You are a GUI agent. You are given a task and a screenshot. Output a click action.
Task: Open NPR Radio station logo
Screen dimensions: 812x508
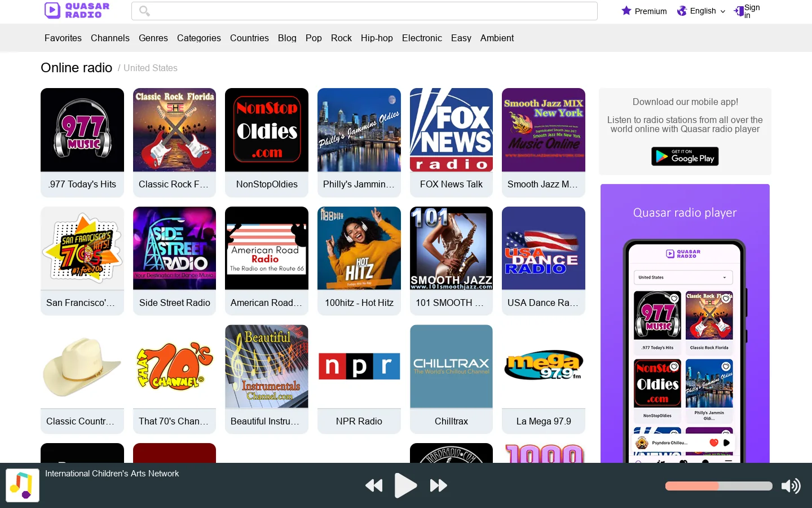tap(359, 366)
